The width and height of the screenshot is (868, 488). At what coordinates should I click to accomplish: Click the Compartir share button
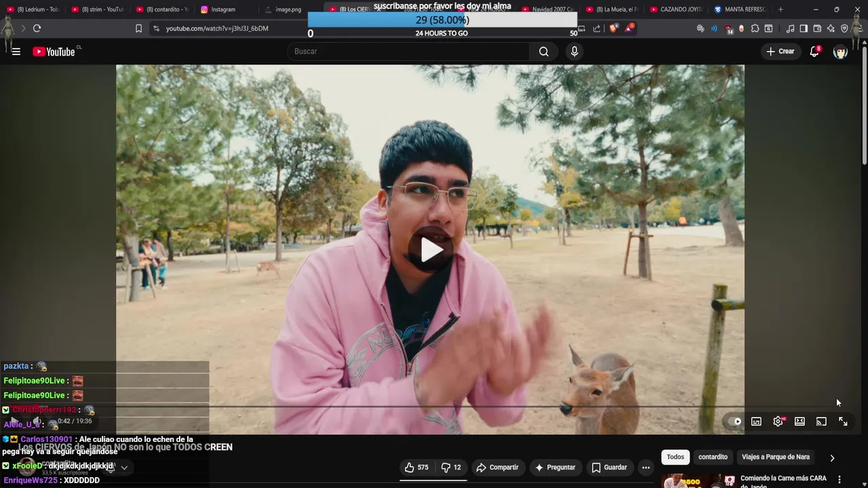click(497, 468)
